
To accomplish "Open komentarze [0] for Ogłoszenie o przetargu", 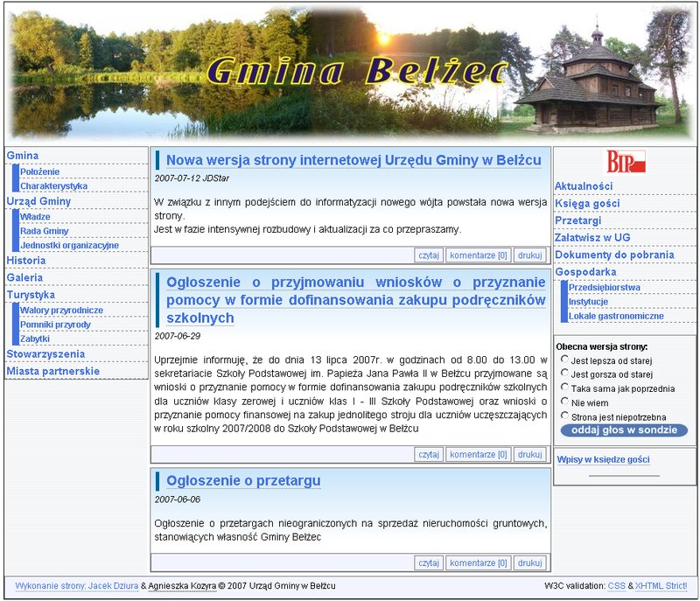I will (x=478, y=563).
